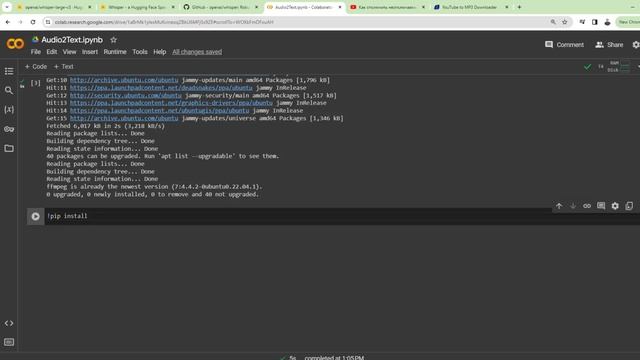Star the Audio2Text.ipynb notebook
Viewport: 640px width, 360px height.
[x=113, y=40]
